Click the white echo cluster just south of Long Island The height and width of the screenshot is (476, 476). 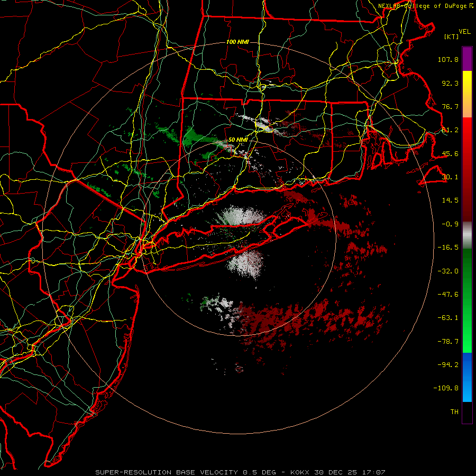click(246, 263)
